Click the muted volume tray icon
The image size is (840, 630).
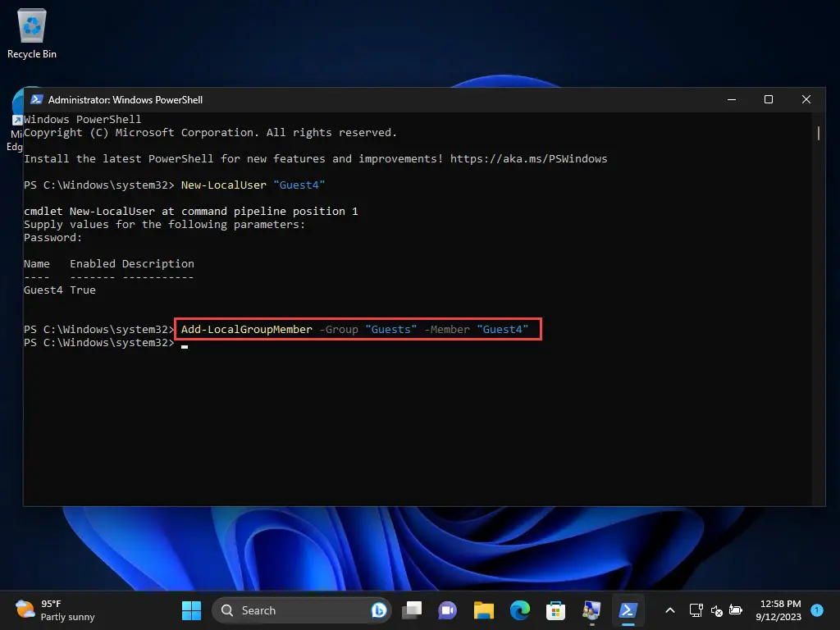coord(716,610)
